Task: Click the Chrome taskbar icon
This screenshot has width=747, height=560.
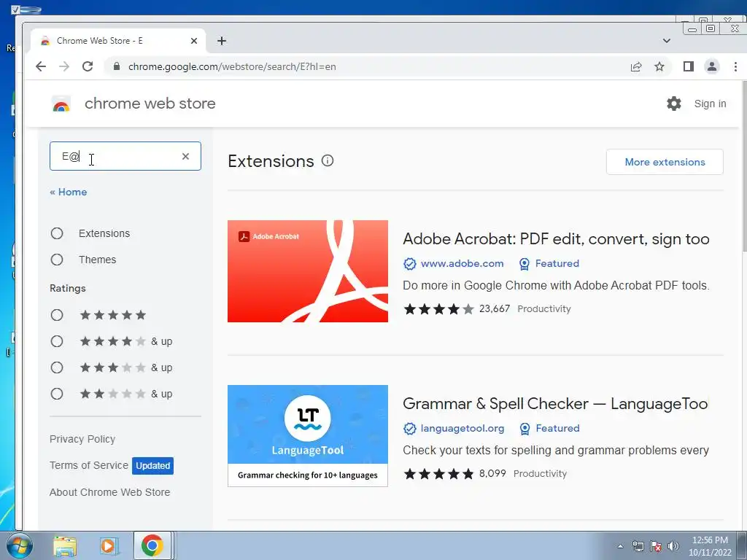Action: pyautogui.click(x=152, y=545)
